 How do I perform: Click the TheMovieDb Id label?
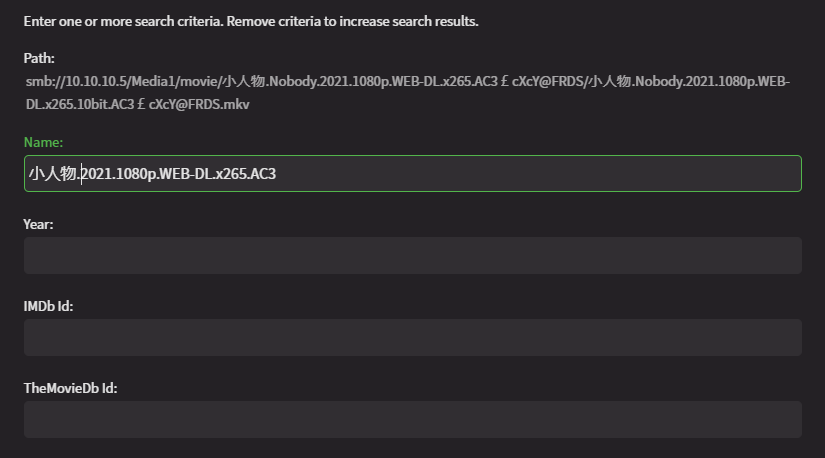[x=70, y=388]
